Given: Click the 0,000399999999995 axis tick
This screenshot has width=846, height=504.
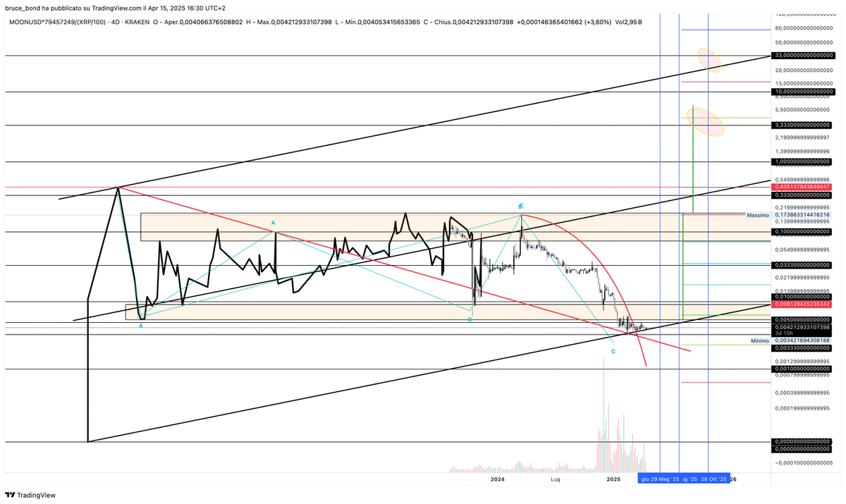Looking at the screenshot, I should coord(803,393).
